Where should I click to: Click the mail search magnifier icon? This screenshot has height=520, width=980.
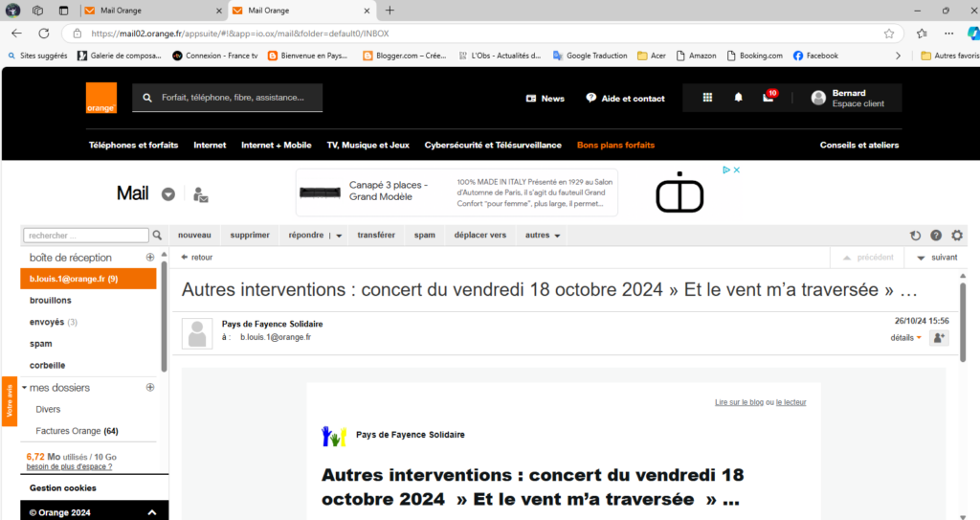point(158,235)
